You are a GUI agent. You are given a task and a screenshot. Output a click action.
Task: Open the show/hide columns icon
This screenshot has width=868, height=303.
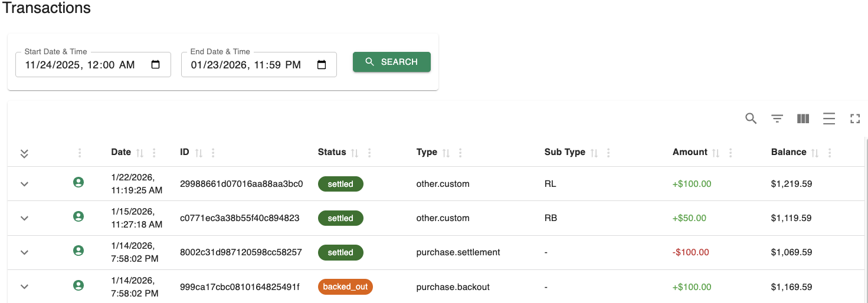[x=803, y=118]
